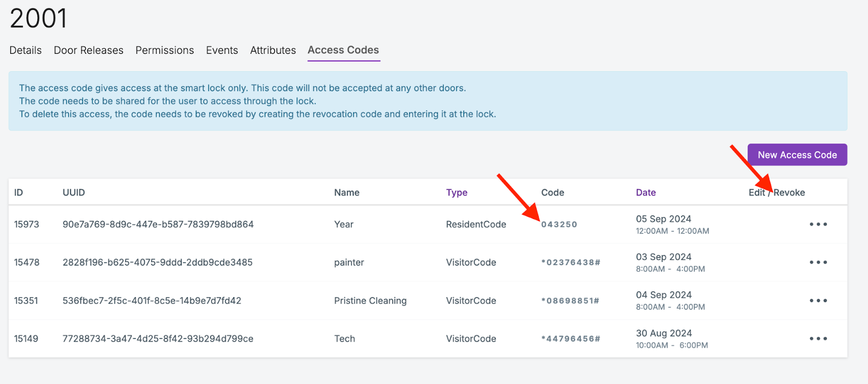868x384 pixels.
Task: Open the three-dot menu for the Tech code
Action: 818,338
